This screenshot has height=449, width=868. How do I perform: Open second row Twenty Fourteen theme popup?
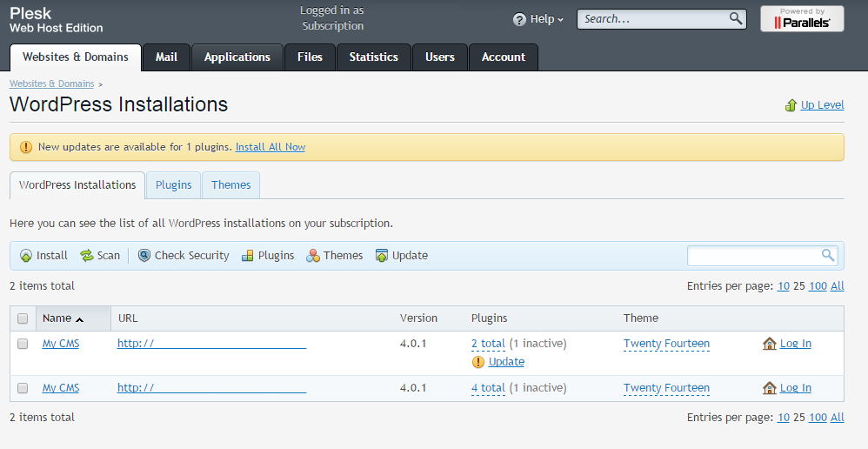(666, 388)
